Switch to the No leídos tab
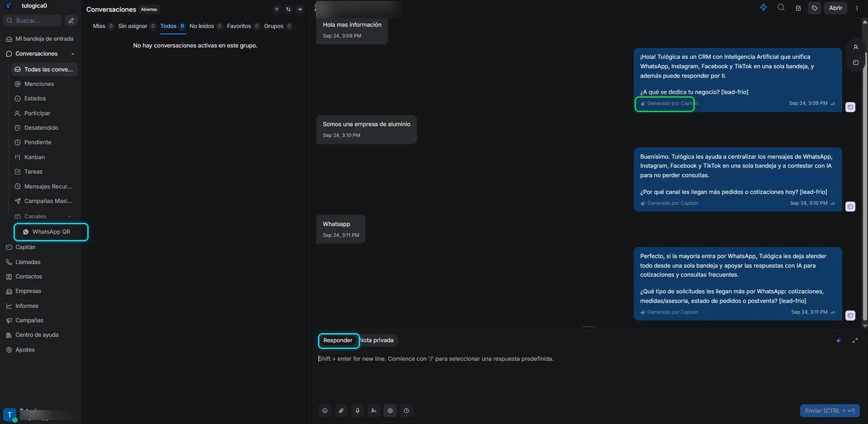Image resolution: width=868 pixels, height=424 pixels. 206,26
